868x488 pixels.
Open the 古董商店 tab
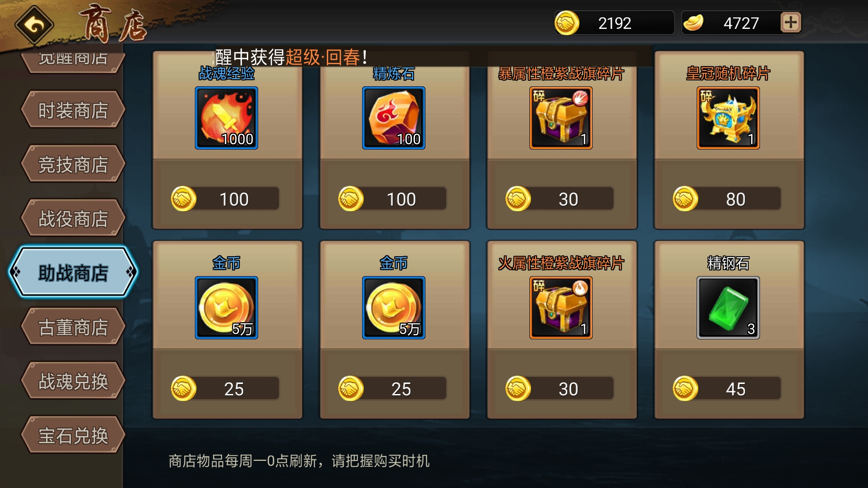[x=73, y=327]
